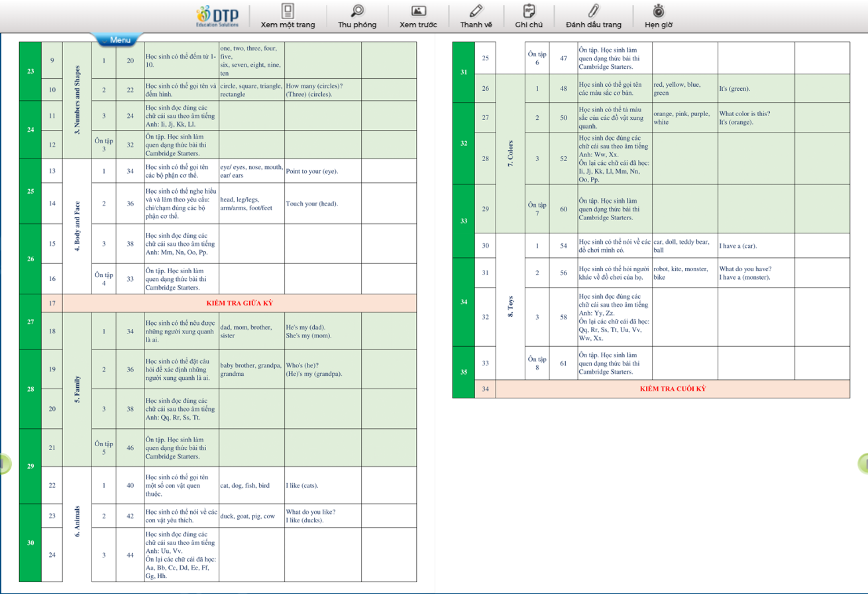Click the 'duck, goat, pig, cow' cell
The height and width of the screenshot is (594, 868).
tap(250, 516)
